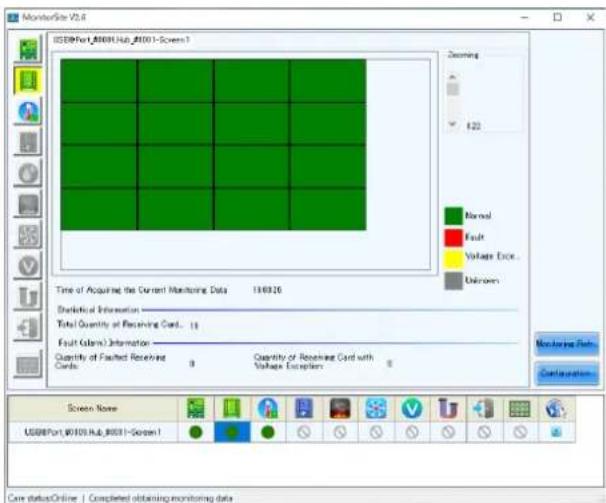Screen dimensions: 606x503
Task: Minimize the MonitorSite window
Action: (524, 17)
